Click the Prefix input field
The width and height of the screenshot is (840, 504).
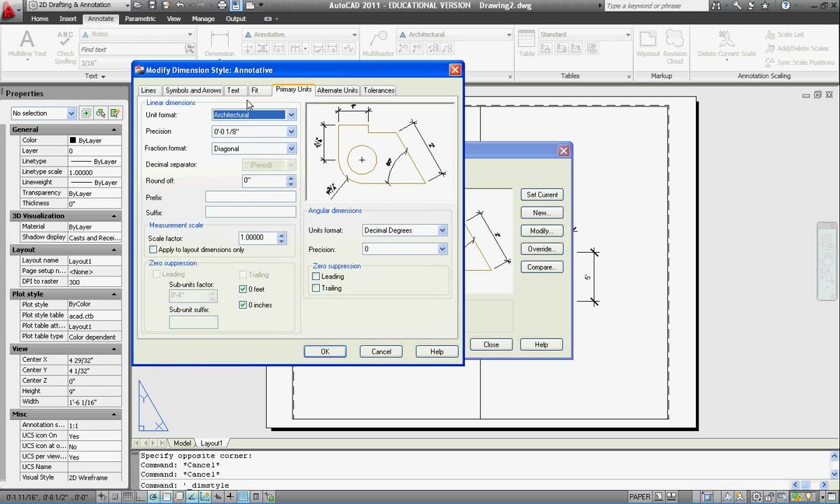click(251, 197)
